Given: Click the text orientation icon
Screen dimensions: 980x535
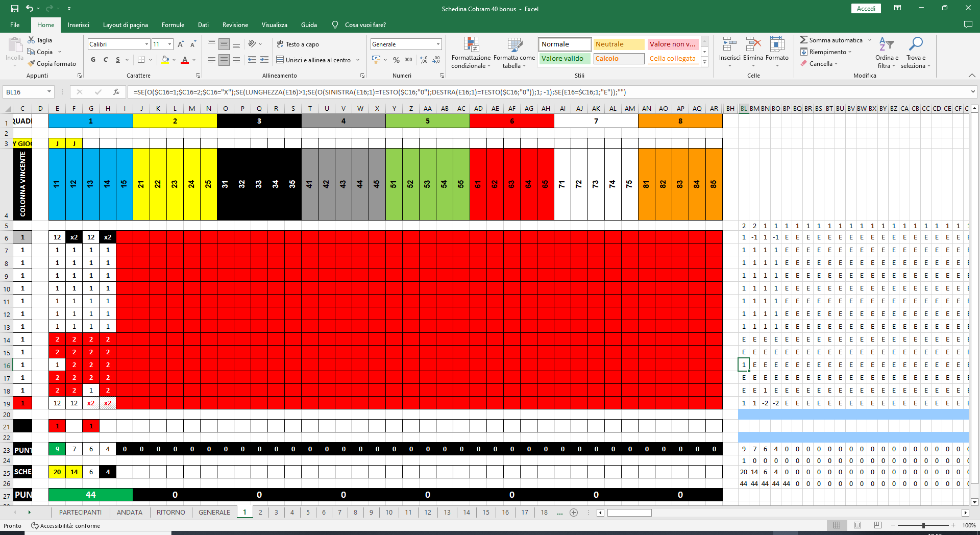Looking at the screenshot, I should tap(252, 44).
